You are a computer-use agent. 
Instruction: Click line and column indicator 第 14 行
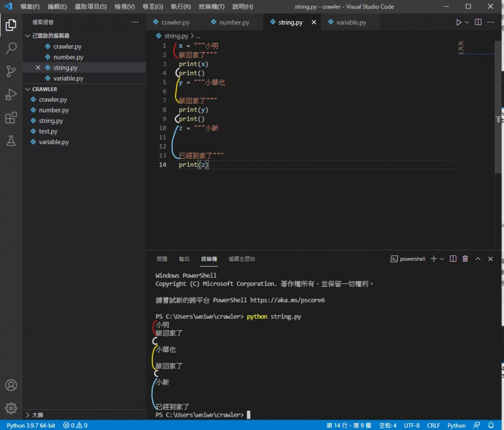[348, 425]
